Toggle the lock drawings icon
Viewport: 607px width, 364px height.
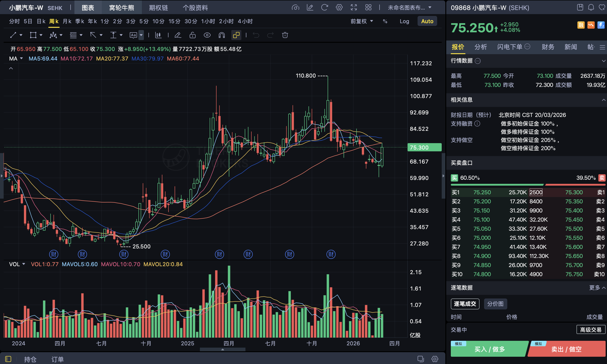point(193,35)
